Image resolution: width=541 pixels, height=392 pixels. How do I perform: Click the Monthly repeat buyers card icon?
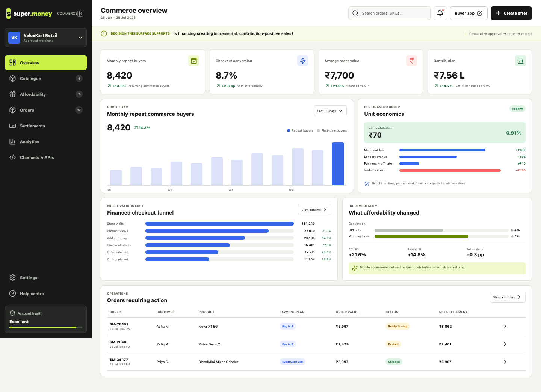point(193,61)
